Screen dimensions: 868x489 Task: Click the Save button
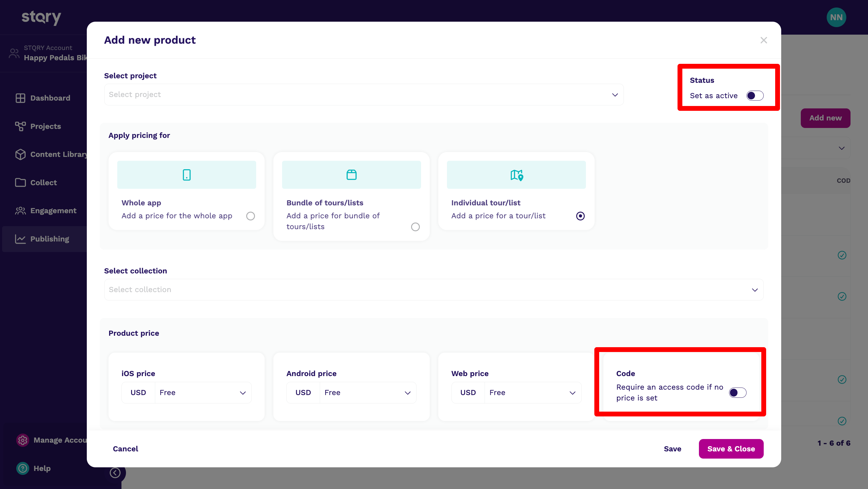pos(672,449)
